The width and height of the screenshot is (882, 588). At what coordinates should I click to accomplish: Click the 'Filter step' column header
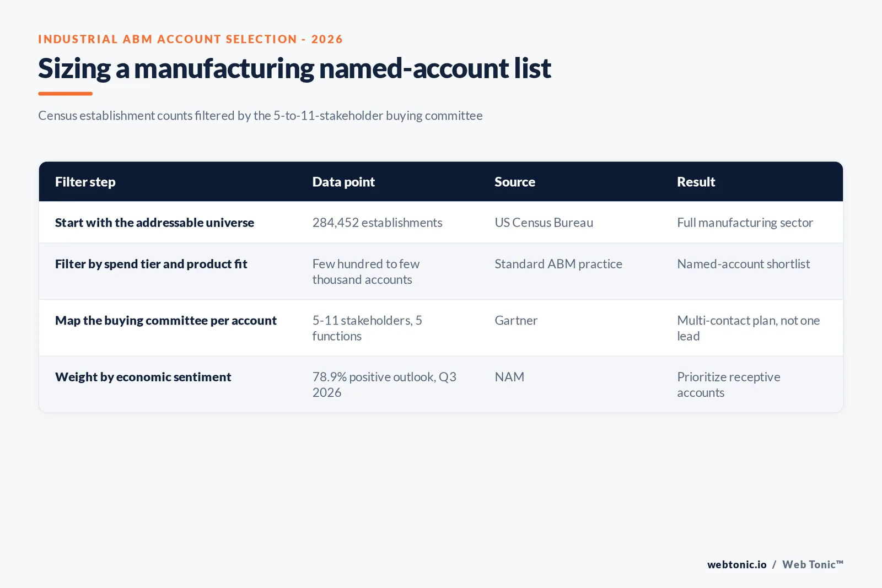coord(85,182)
